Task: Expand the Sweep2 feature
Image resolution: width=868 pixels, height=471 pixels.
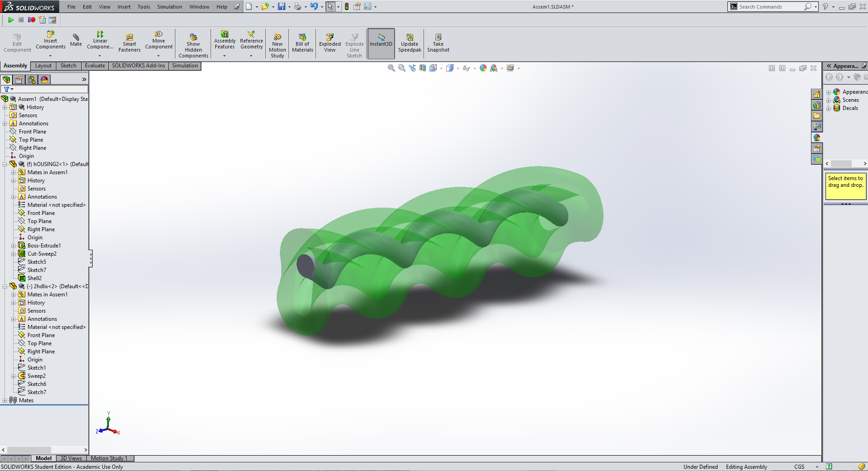Action: coord(14,376)
